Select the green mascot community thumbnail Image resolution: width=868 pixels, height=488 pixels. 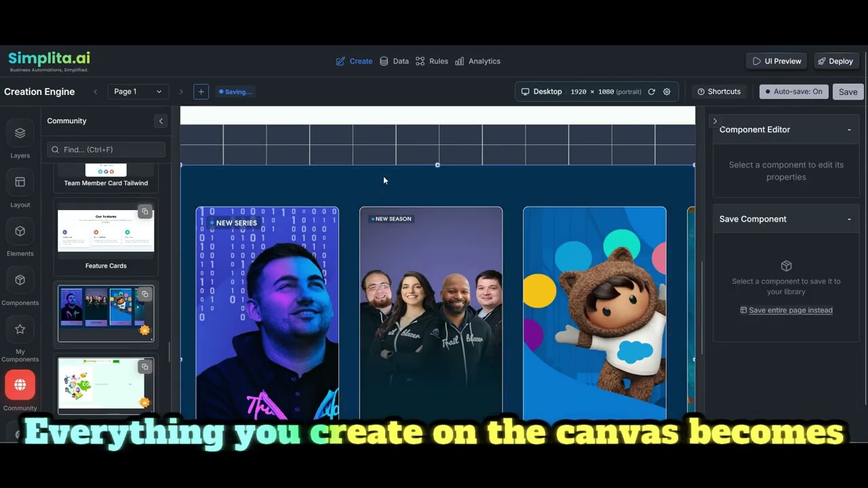[106, 385]
